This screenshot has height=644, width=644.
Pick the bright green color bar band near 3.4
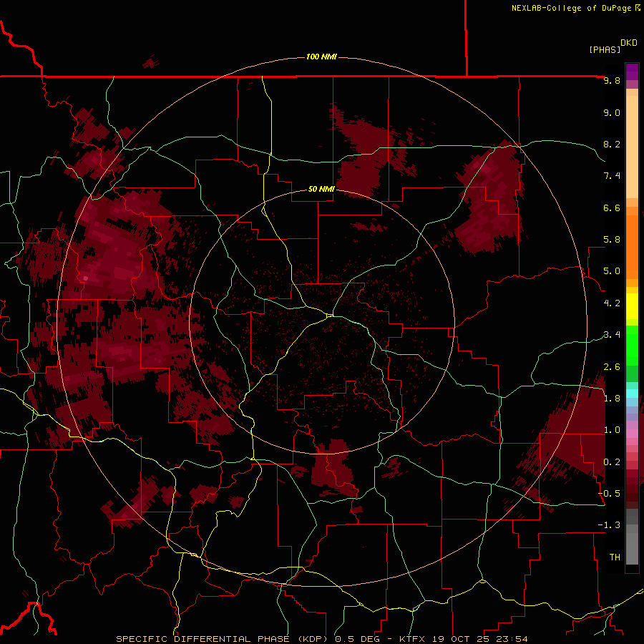pyautogui.click(x=632, y=345)
